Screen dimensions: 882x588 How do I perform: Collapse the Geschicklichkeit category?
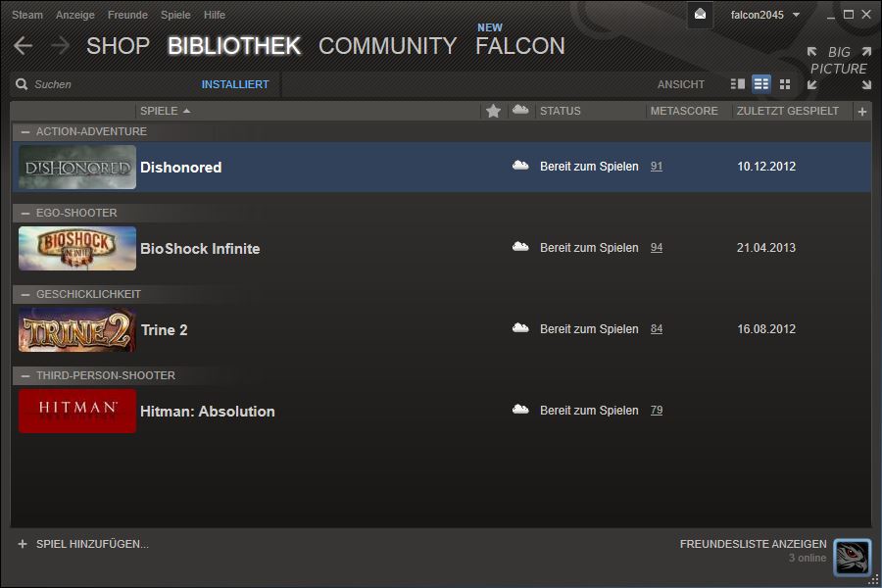coord(25,294)
